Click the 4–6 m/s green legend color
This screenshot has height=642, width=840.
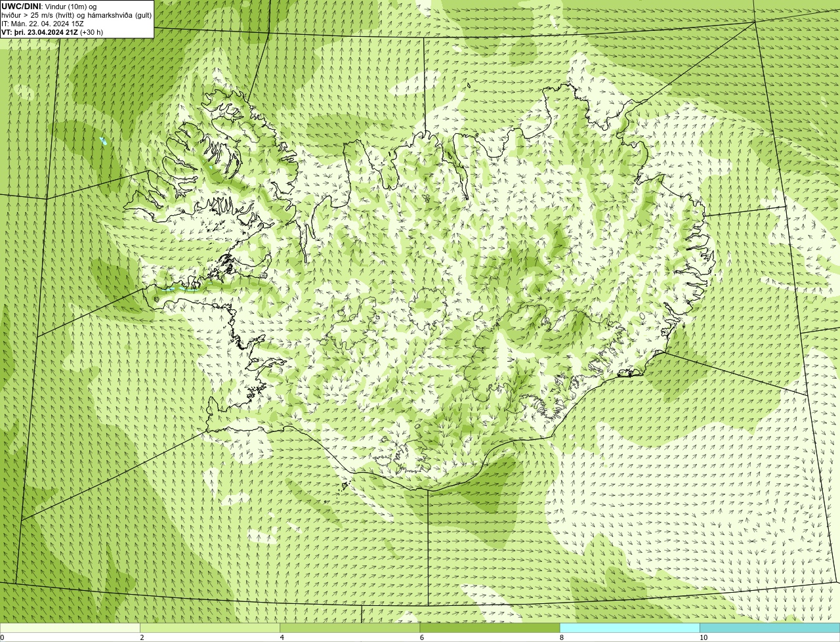coord(350,628)
